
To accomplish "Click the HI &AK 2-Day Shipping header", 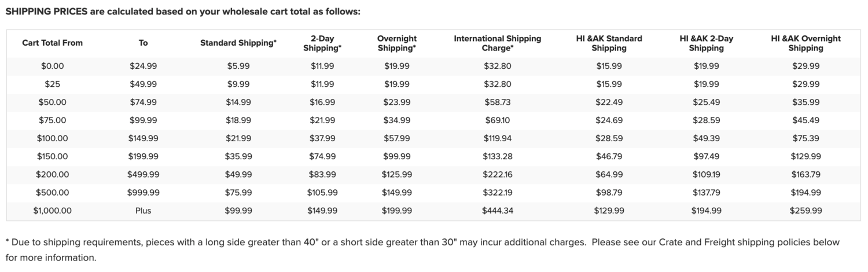I will pyautogui.click(x=706, y=43).
